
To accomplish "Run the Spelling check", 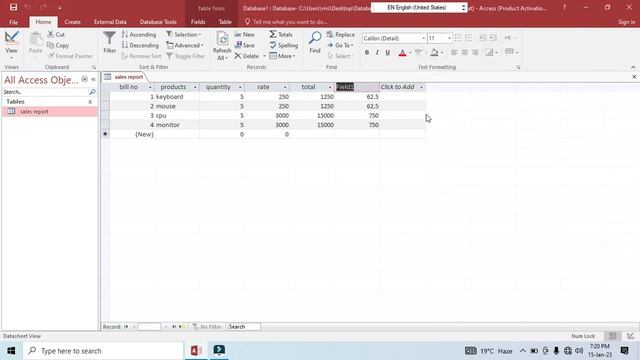I will pyautogui.click(x=284, y=45).
